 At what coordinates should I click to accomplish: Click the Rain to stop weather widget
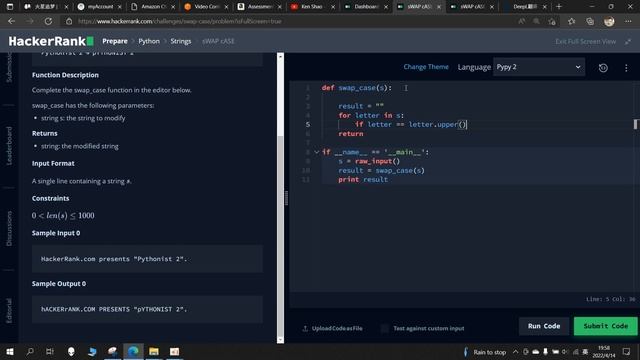pos(485,352)
